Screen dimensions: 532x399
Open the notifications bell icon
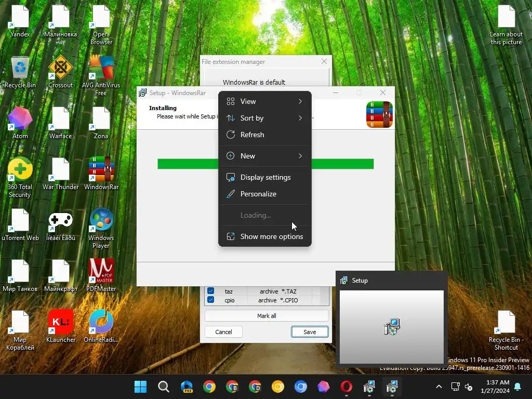(518, 387)
